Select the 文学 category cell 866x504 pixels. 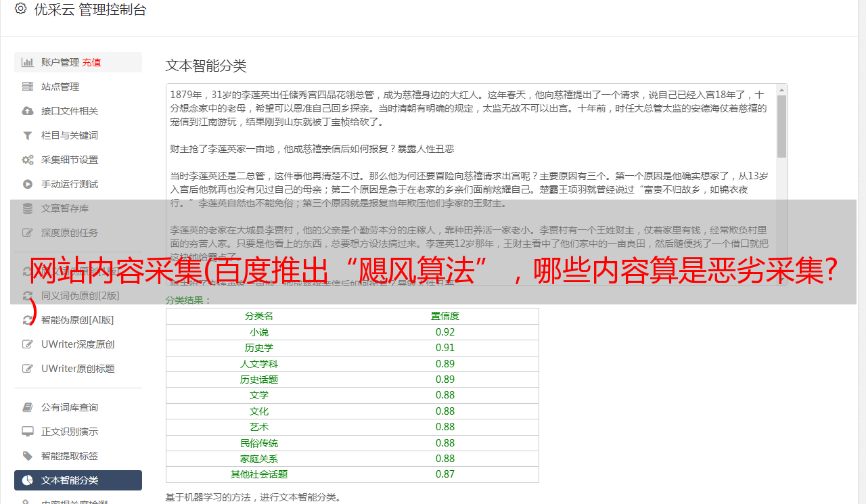259,395
